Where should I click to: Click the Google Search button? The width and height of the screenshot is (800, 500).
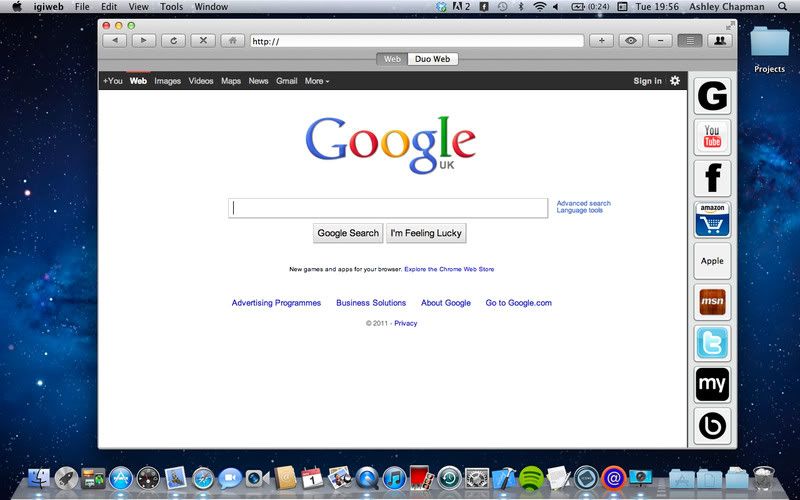coord(348,233)
